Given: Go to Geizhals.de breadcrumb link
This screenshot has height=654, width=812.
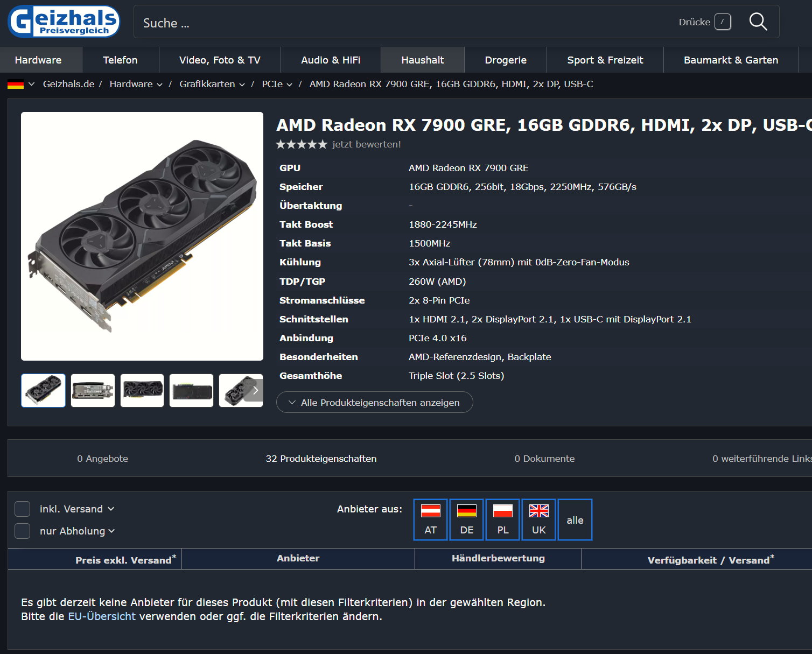Looking at the screenshot, I should [68, 84].
